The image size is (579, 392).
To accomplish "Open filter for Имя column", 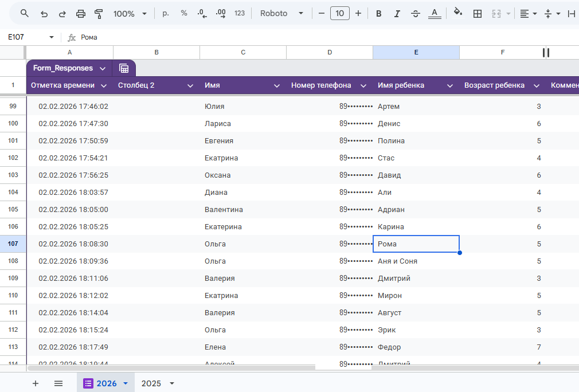I will [x=276, y=85].
